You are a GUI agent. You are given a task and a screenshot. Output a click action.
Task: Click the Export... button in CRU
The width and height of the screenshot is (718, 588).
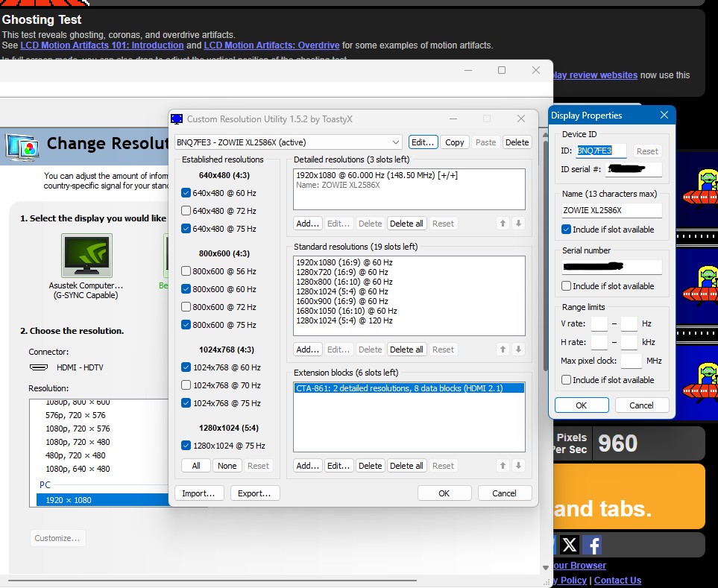click(255, 493)
